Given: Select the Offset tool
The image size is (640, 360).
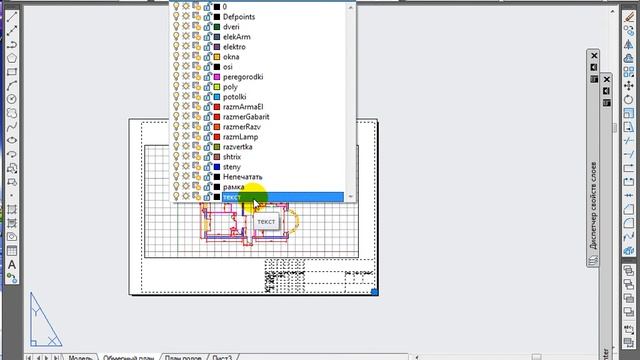Looking at the screenshot, I should [x=629, y=58].
